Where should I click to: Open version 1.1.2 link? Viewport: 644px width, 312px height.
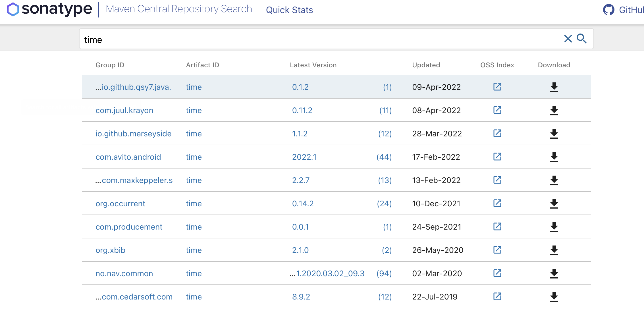(x=300, y=134)
